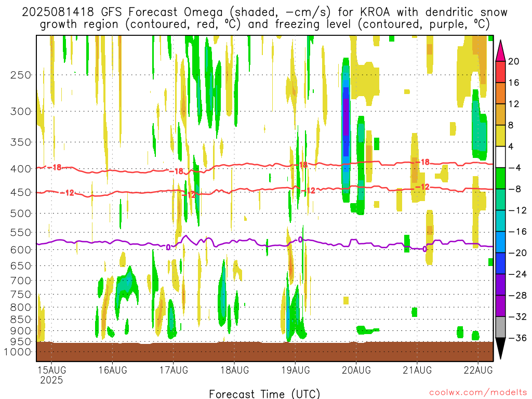Select the 400 pressure level label
The height and width of the screenshot is (399, 532).
click(21, 169)
